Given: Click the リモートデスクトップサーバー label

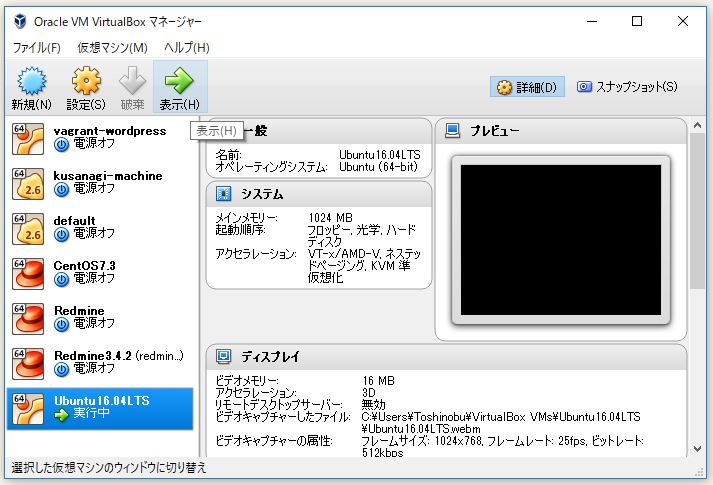Looking at the screenshot, I should click(279, 405).
